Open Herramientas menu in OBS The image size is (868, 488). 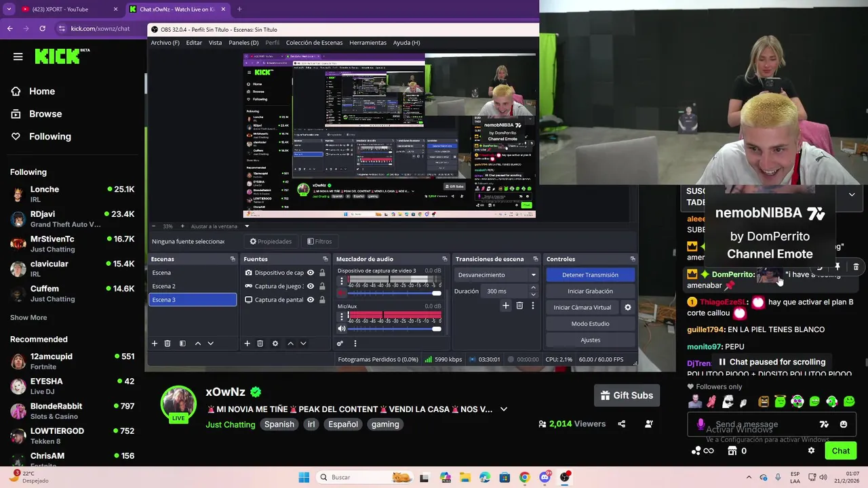[x=368, y=43]
